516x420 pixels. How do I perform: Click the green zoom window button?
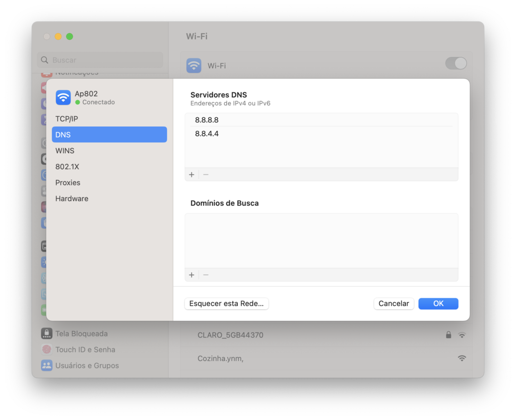(70, 36)
